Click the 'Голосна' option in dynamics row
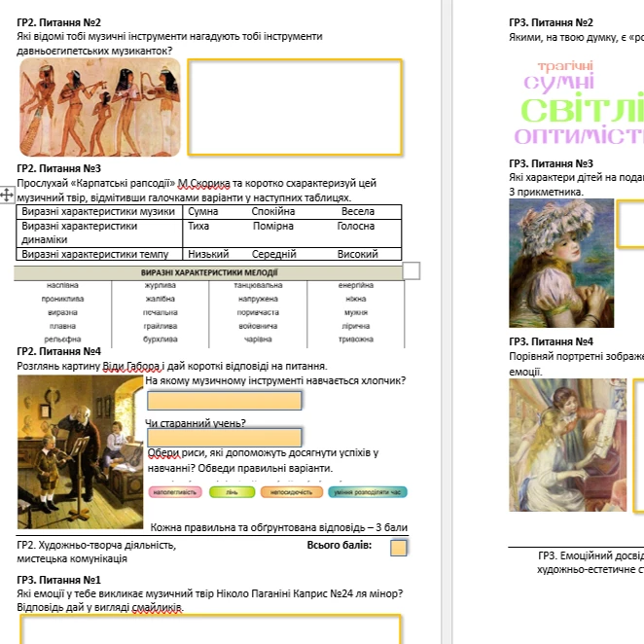Image resolution: width=644 pixels, height=644 pixels. click(356, 227)
